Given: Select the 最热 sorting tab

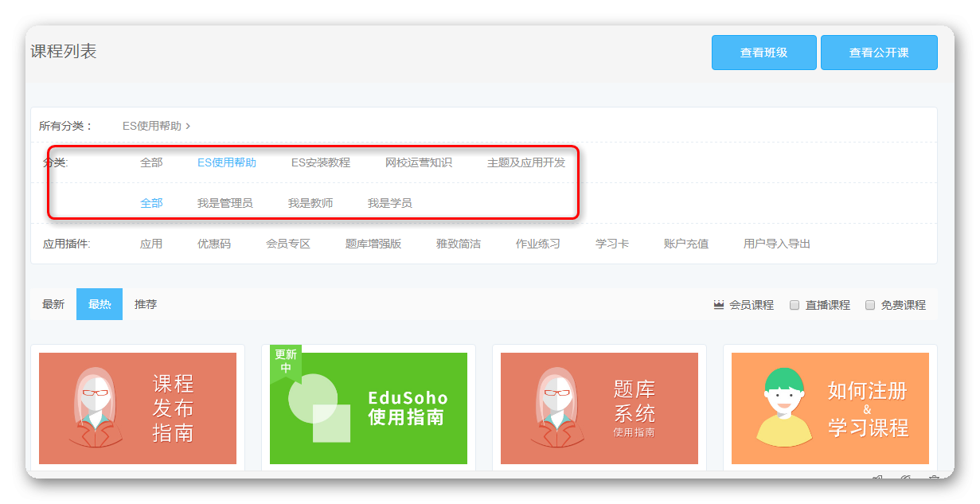Looking at the screenshot, I should point(100,304).
